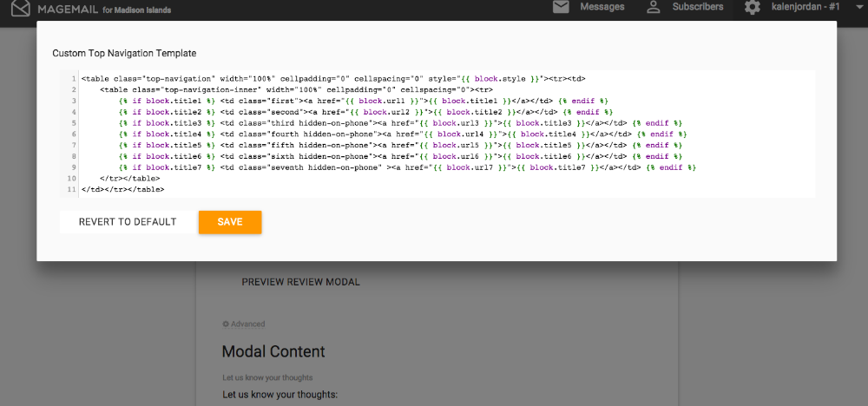Go to the Subscribers menu item
The height and width of the screenshot is (406, 868).
697,7
